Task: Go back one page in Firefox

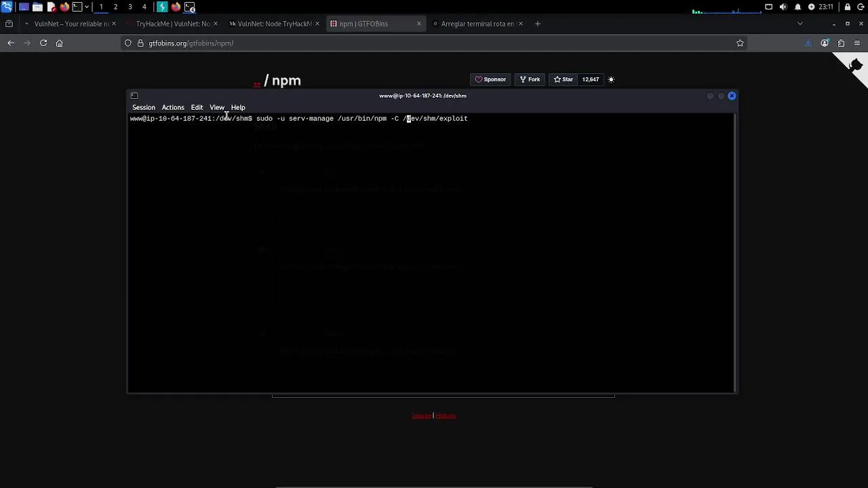Action: point(11,43)
